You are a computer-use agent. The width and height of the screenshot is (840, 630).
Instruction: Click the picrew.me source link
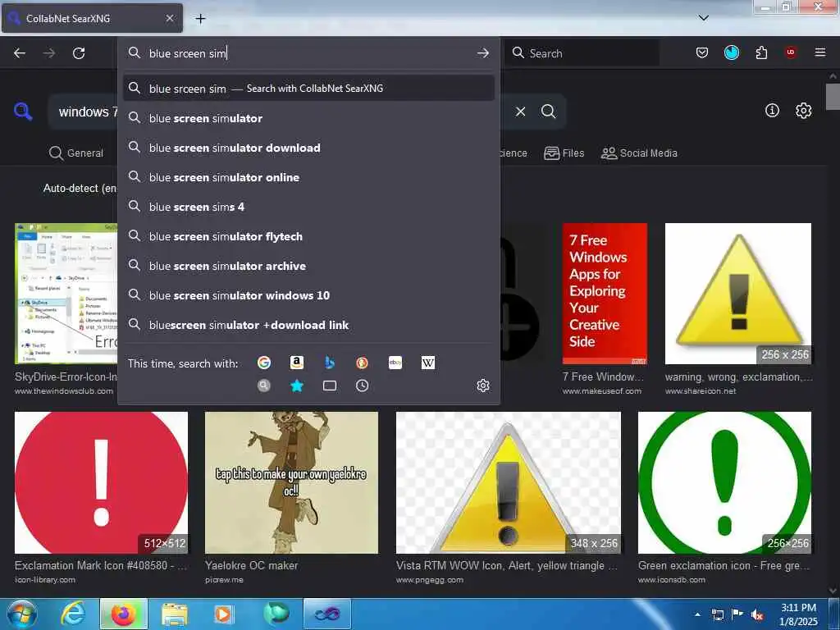[x=224, y=580]
